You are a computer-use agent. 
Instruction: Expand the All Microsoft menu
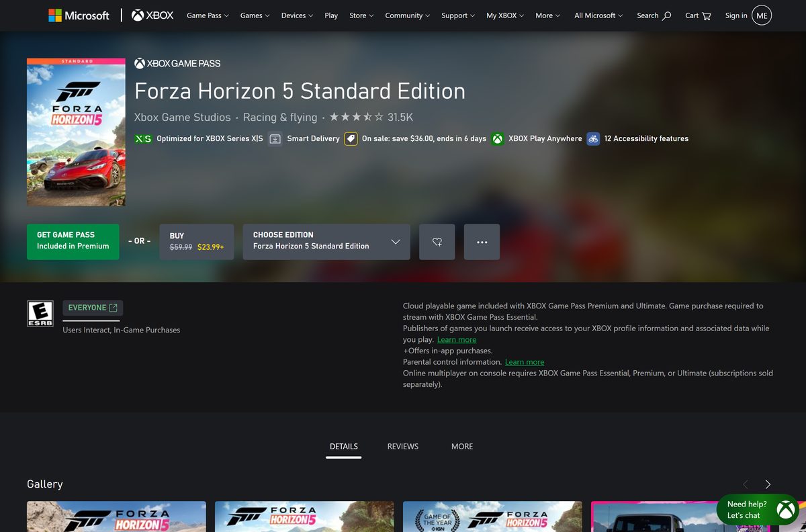(x=598, y=15)
